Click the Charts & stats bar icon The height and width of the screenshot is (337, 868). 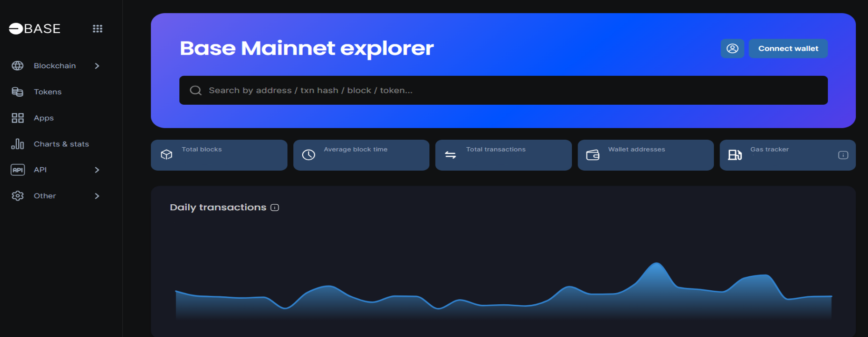[18, 144]
